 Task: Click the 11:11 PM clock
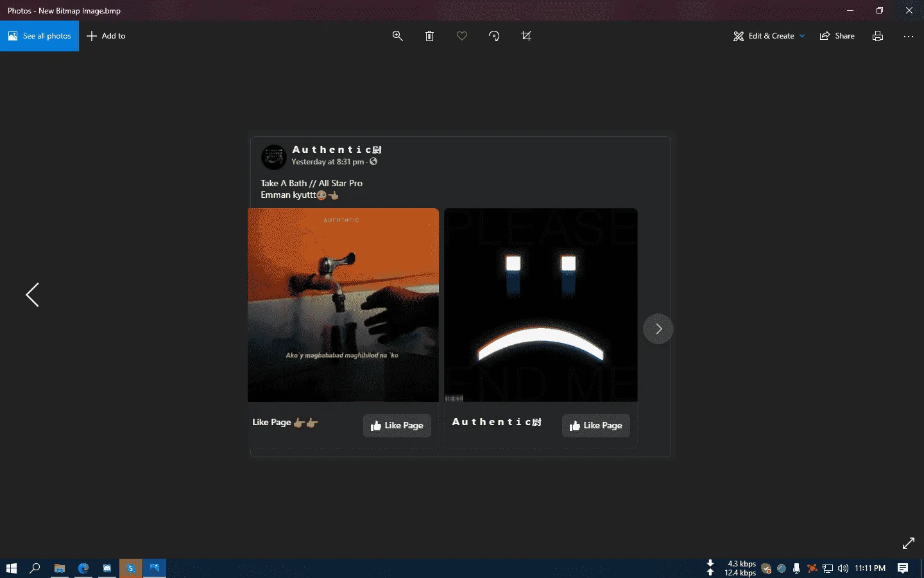click(x=870, y=568)
